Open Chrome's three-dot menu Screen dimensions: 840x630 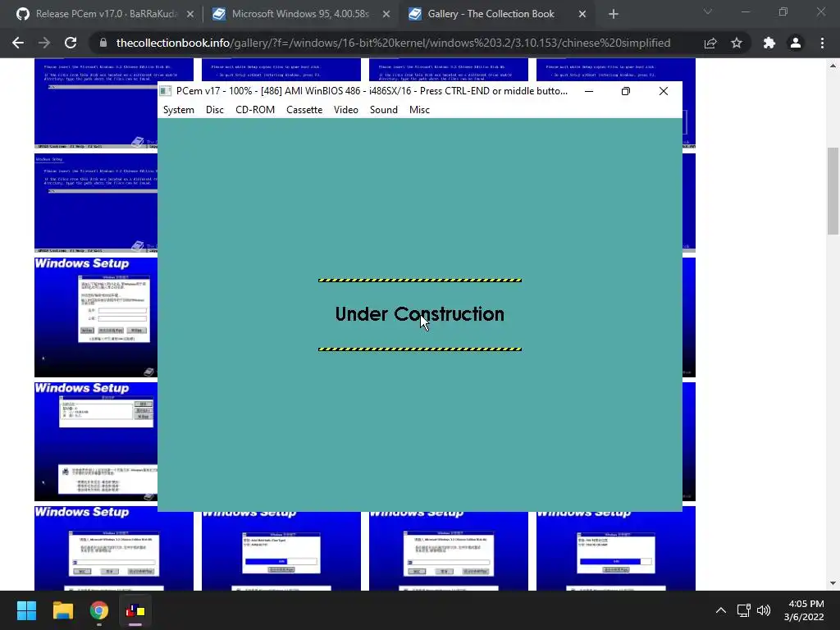[822, 43]
